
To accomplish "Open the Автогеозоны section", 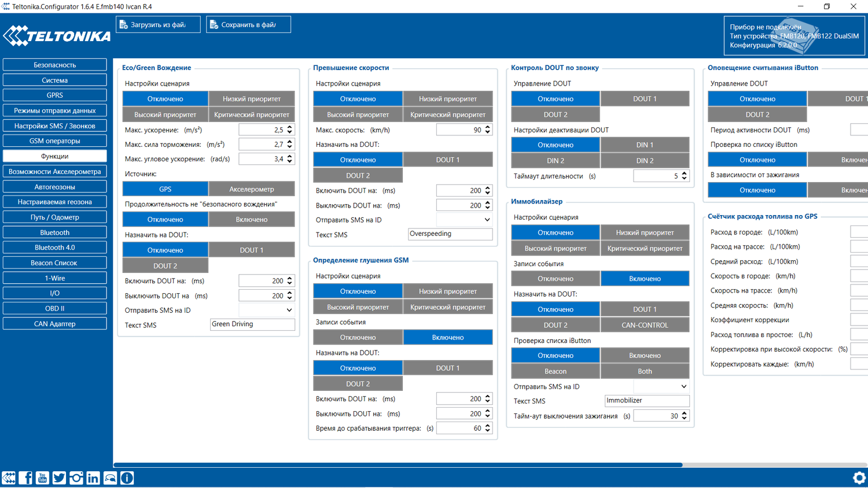I will [x=54, y=187].
